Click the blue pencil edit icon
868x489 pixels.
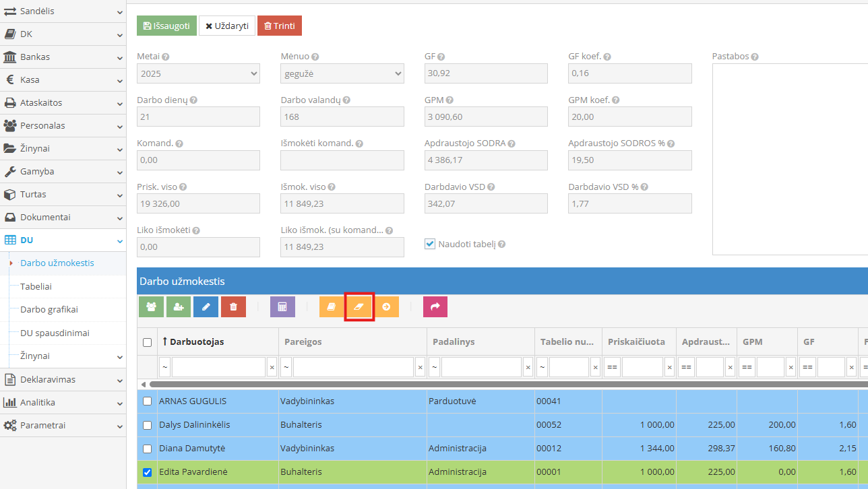click(x=206, y=306)
